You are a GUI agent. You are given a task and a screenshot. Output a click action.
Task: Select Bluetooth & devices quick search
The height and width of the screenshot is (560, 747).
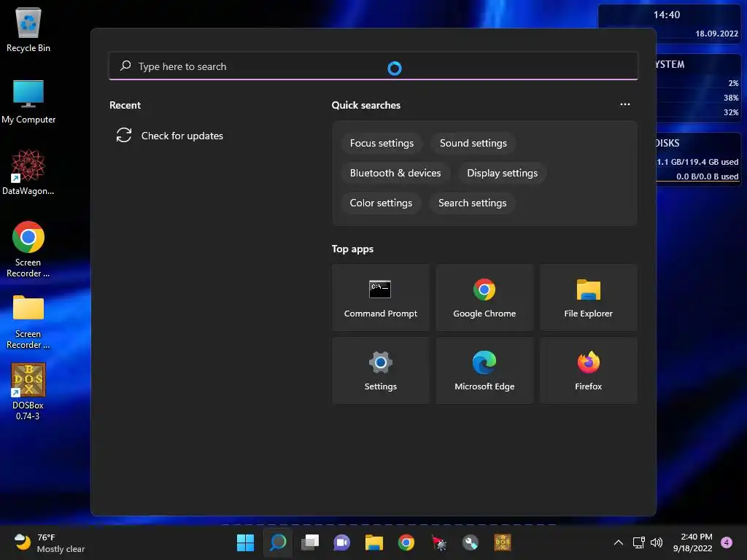tap(395, 174)
